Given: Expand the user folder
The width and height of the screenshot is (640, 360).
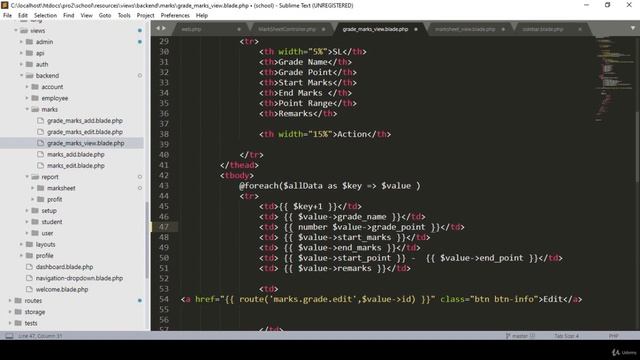Looking at the screenshot, I should click(x=27, y=233).
